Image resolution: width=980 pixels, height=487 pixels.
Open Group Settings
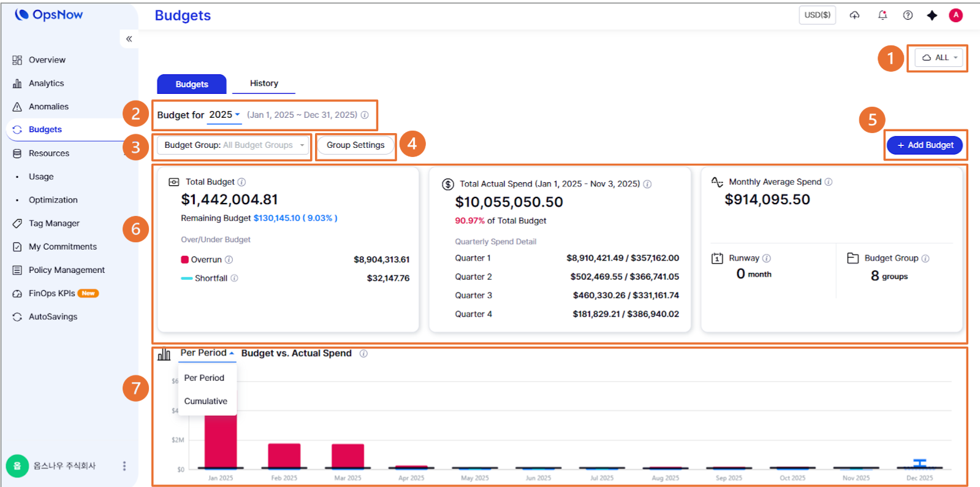point(355,145)
